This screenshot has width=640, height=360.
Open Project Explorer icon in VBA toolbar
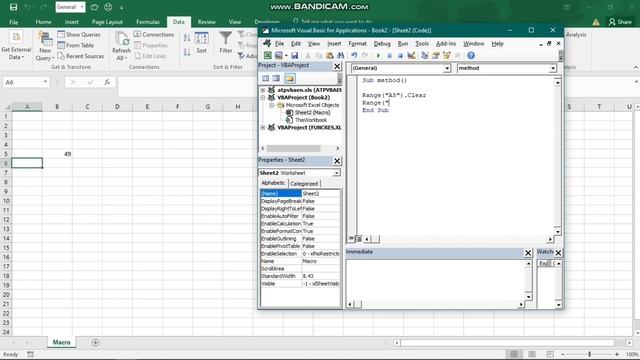[424, 56]
